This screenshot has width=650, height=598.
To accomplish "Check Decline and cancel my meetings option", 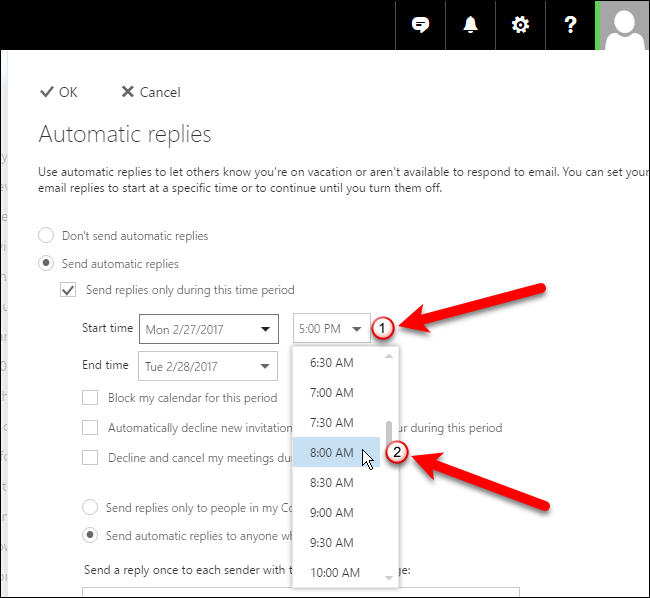I will coord(91,458).
